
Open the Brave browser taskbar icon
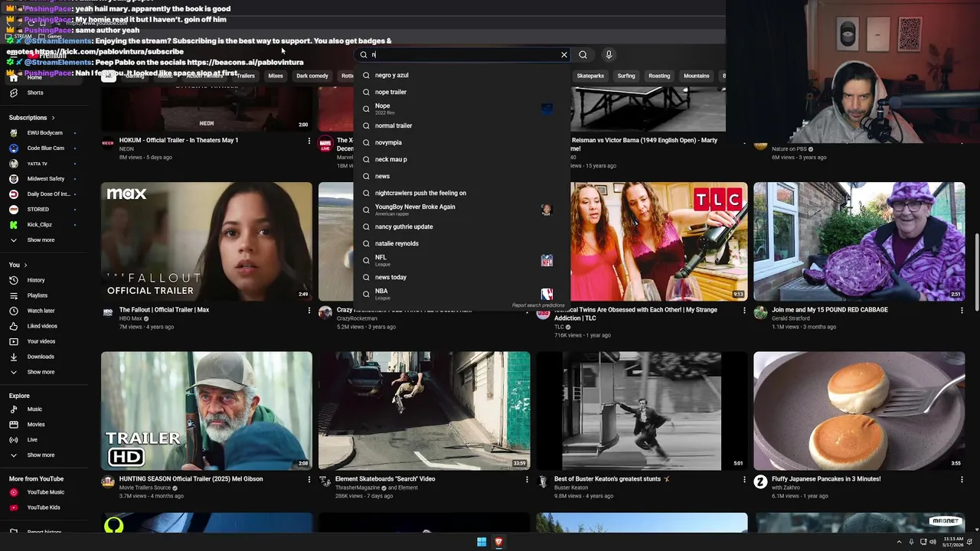tap(498, 542)
